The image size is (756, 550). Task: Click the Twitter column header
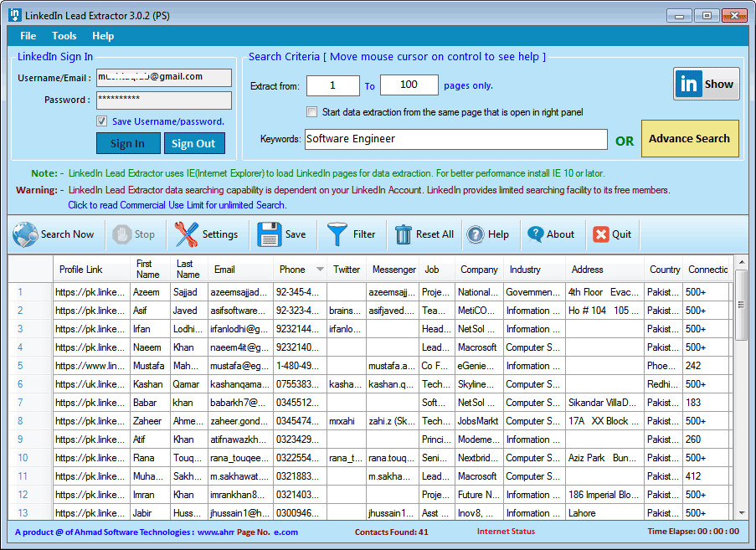click(346, 269)
